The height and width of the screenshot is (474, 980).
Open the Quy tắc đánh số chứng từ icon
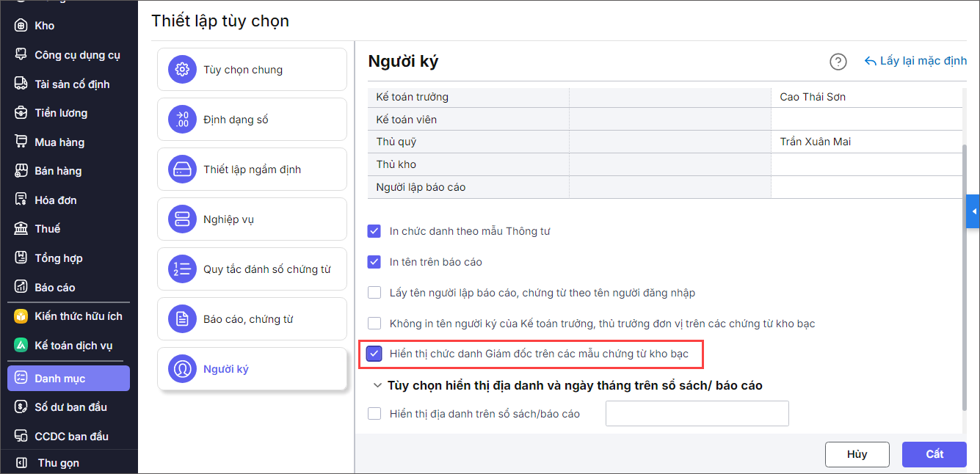[x=181, y=269]
